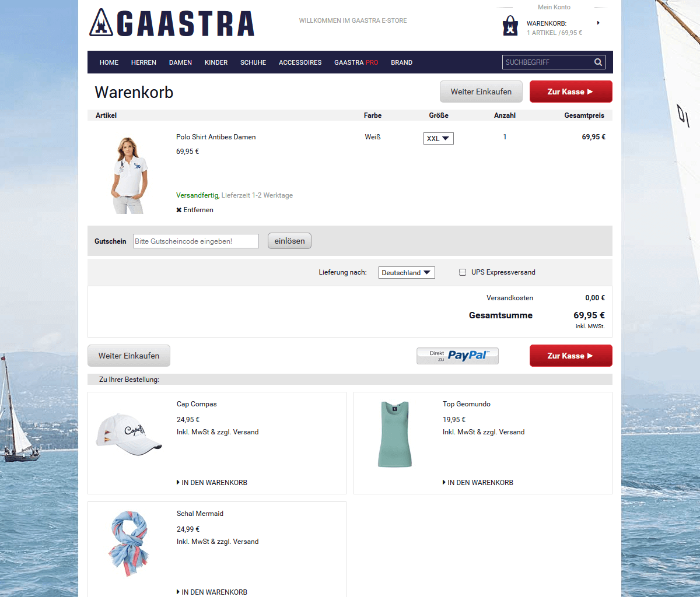The width and height of the screenshot is (700, 597).
Task: Expand the Warenkorb arrow in the header
Action: coord(598,23)
